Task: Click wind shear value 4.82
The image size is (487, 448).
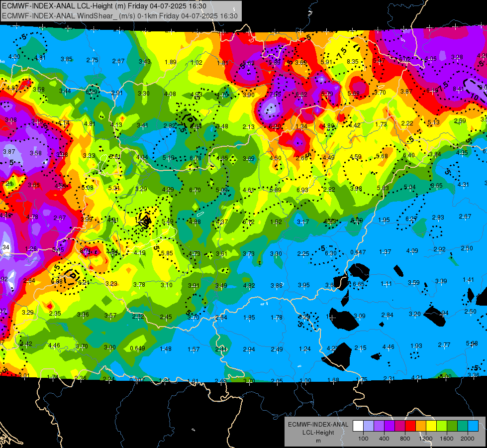Action: [249, 285]
